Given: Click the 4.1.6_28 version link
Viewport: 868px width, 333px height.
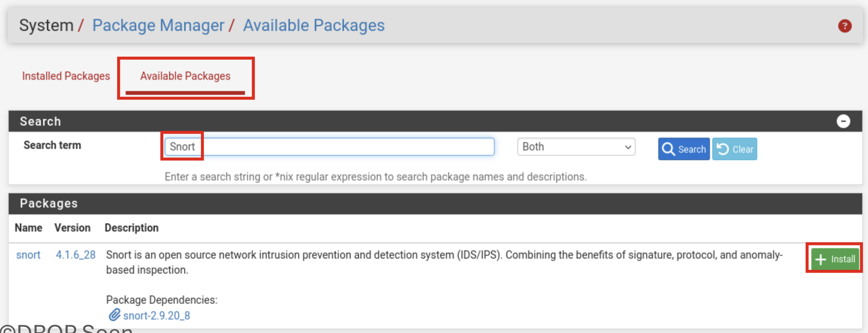Looking at the screenshot, I should click(75, 255).
